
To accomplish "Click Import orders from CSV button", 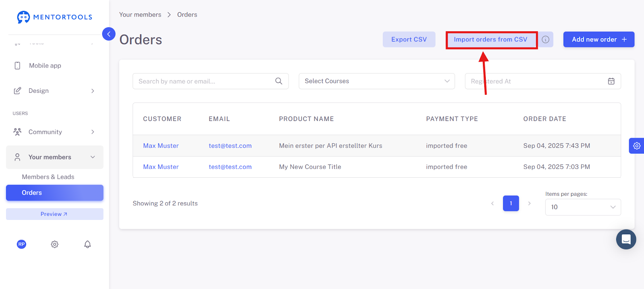I will pos(491,40).
